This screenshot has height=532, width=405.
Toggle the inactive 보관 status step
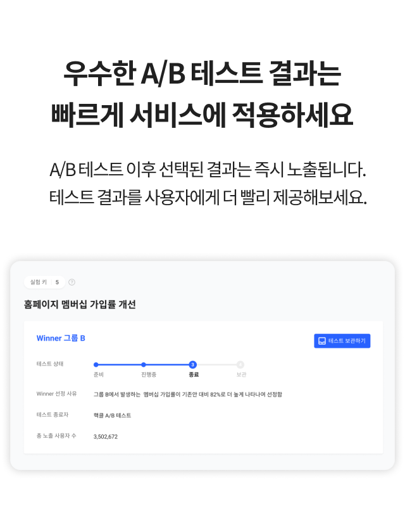point(240,365)
